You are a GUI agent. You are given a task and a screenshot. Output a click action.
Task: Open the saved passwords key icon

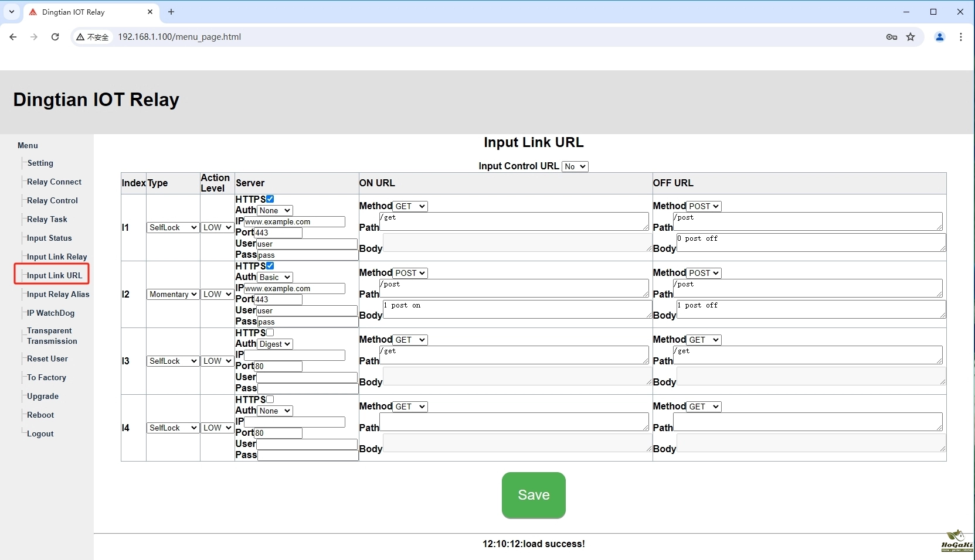point(892,37)
